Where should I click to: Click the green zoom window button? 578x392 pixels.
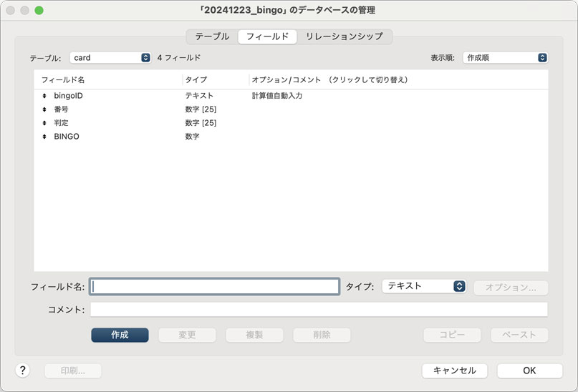[39, 10]
